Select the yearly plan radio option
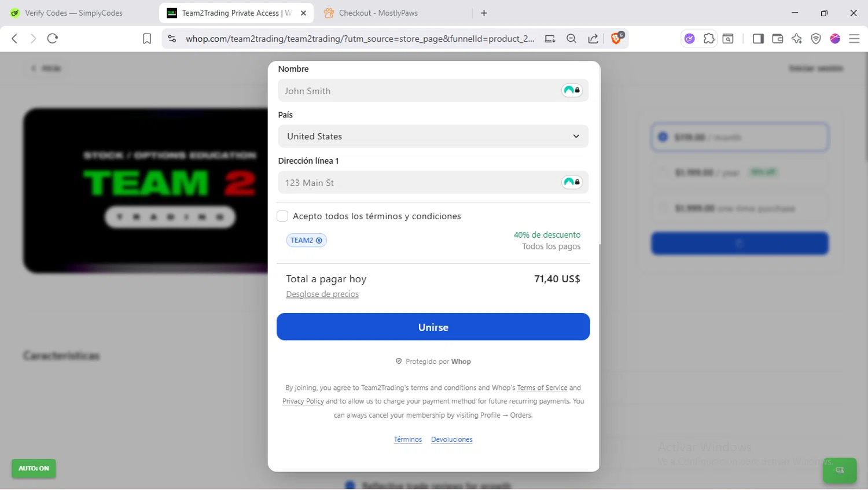The image size is (868, 490). pyautogui.click(x=663, y=172)
